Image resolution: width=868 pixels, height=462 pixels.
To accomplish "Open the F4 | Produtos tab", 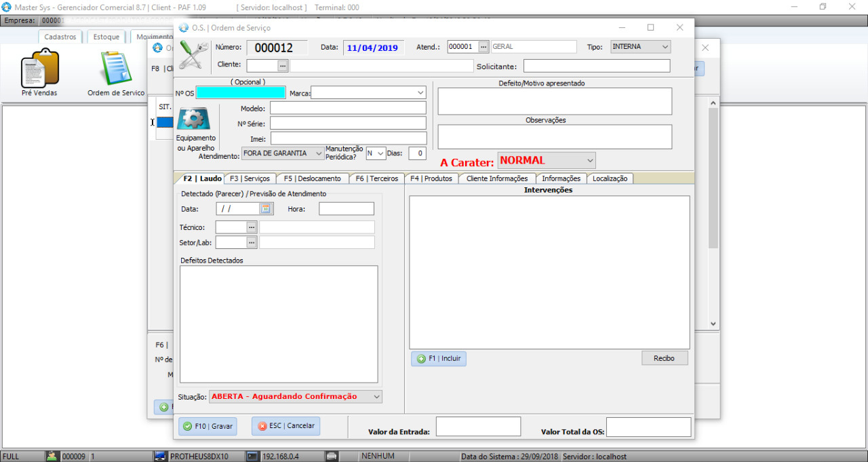I will coord(431,178).
